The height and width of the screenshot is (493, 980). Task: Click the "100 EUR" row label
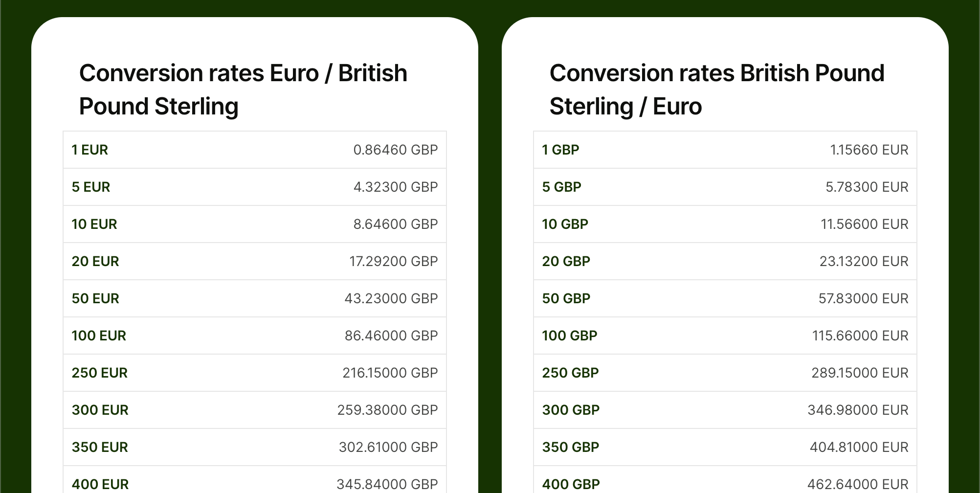[99, 336]
